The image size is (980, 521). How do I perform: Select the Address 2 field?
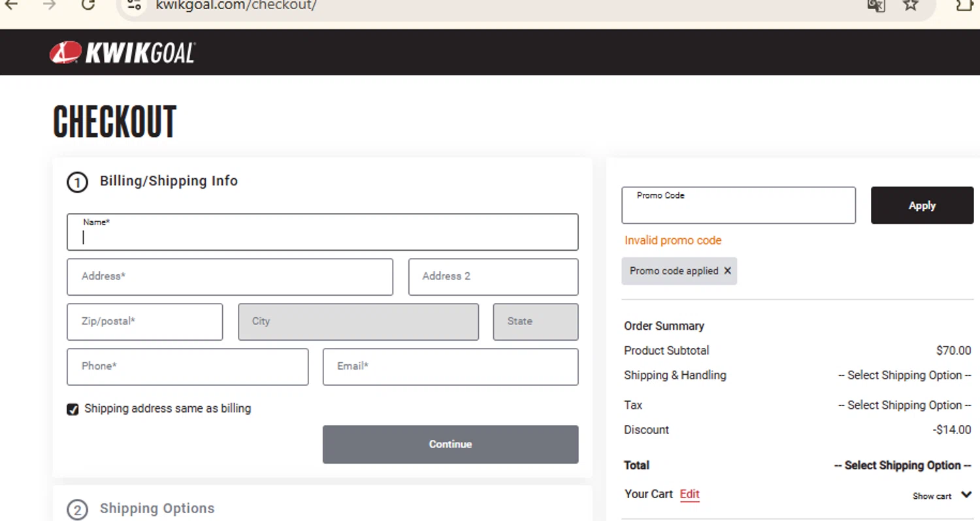(493, 277)
